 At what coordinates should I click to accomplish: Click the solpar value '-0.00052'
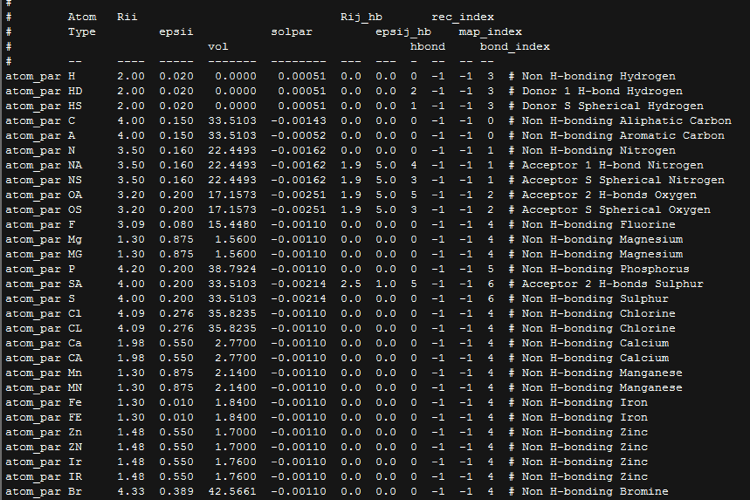click(x=298, y=136)
